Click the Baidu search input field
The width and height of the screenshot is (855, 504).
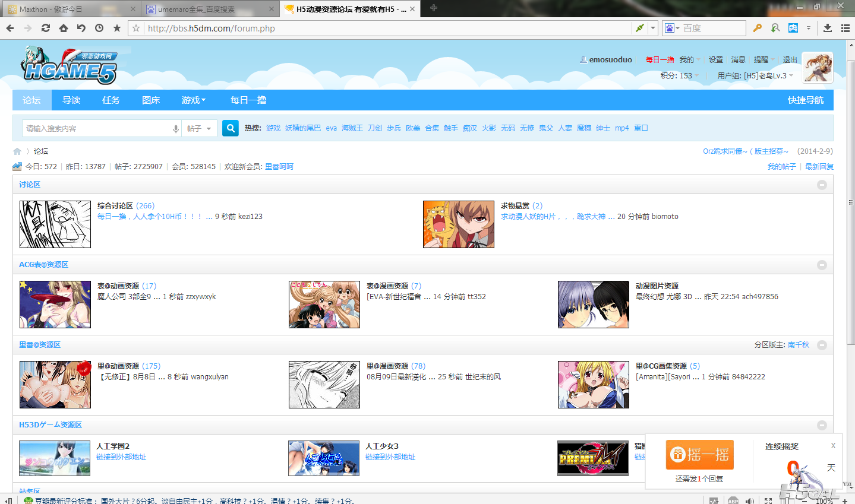pos(713,28)
